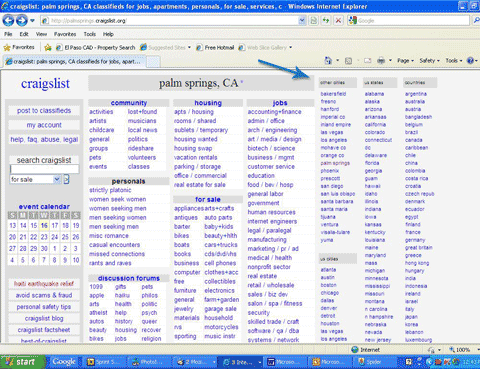The height and width of the screenshot is (369, 480).
Task: Click 'avoid scams & fraud' link
Action: coord(44,295)
